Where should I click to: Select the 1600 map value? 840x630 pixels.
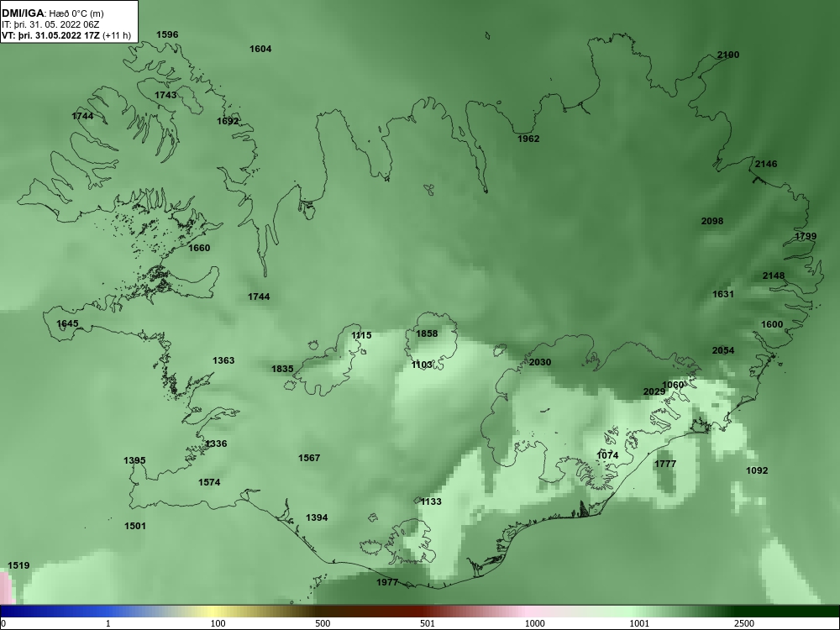[x=772, y=324]
